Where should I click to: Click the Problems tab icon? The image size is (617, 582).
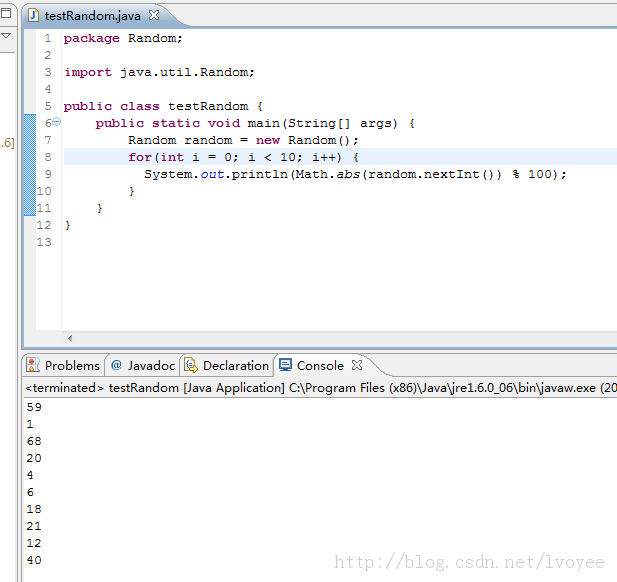tap(33, 365)
